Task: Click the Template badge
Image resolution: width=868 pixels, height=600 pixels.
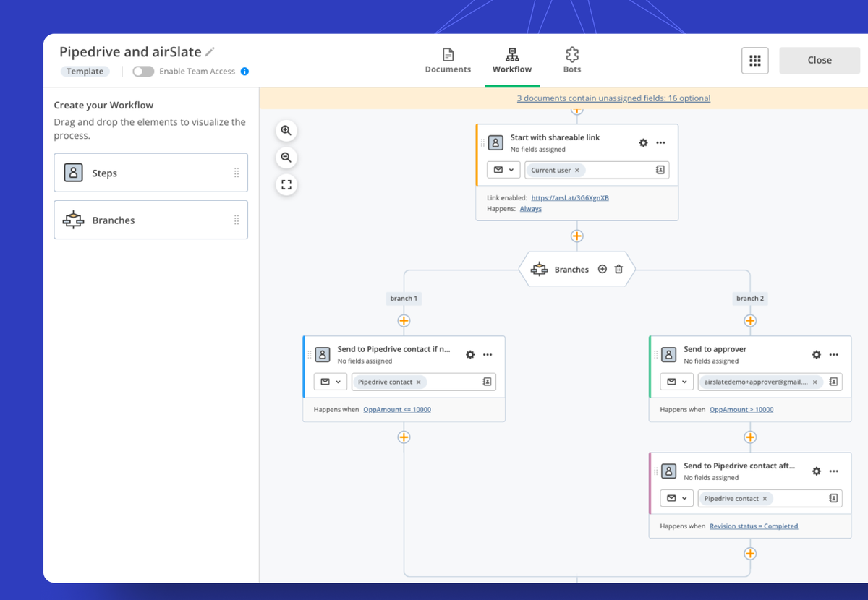Action: click(x=85, y=72)
